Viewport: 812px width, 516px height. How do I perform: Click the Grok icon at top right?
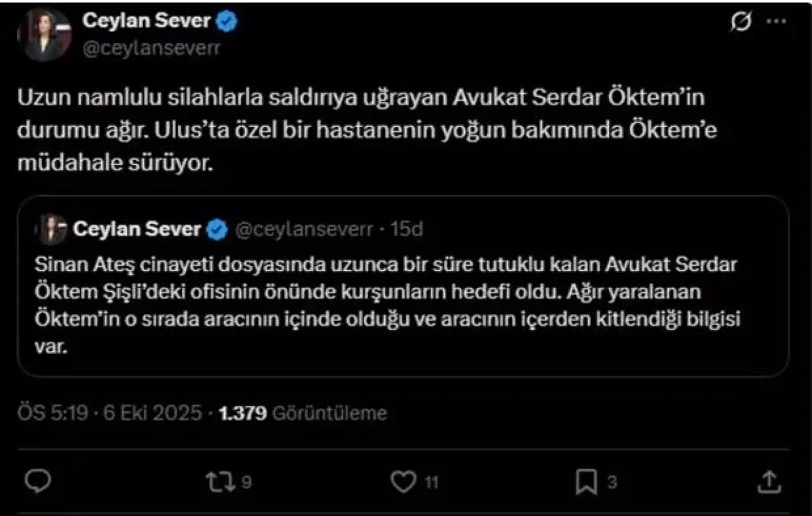(x=741, y=22)
